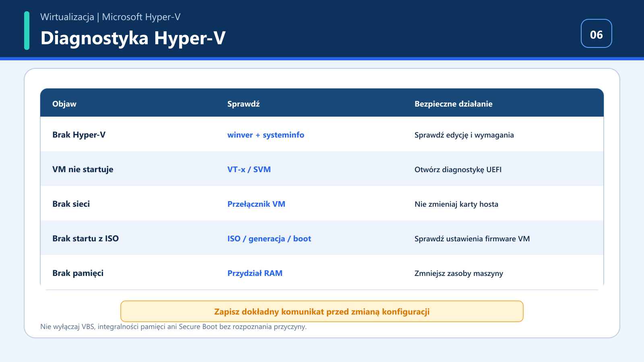This screenshot has height=362, width=644.
Task: Select the Brak sieci cell
Action: click(71, 204)
